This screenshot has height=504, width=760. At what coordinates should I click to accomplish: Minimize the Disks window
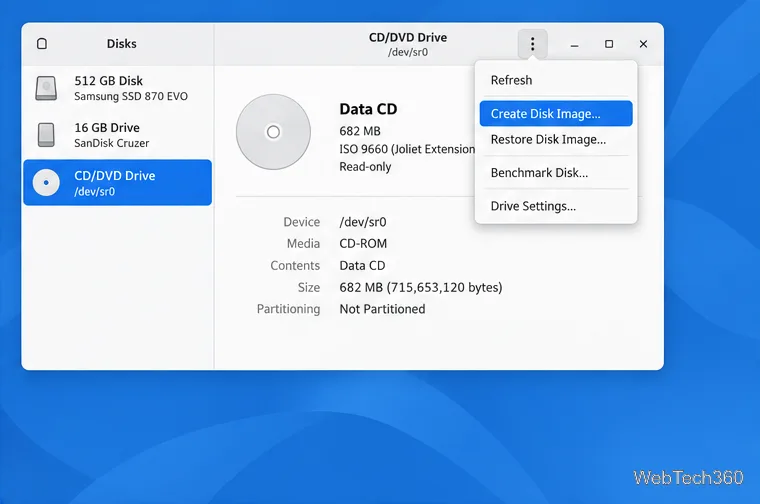click(x=574, y=44)
